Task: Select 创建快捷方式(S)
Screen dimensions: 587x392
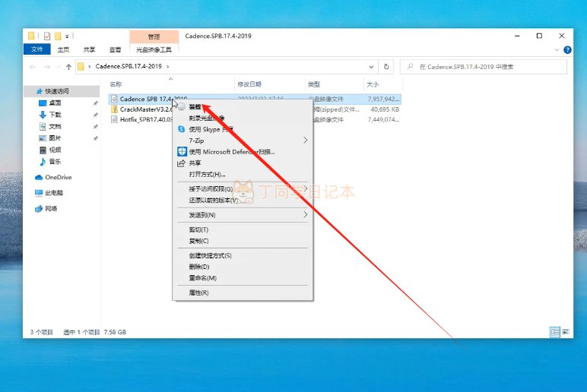Action: (x=210, y=255)
